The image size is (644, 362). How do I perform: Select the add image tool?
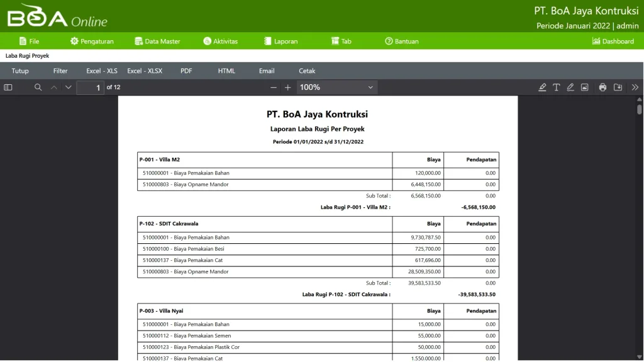(x=584, y=87)
